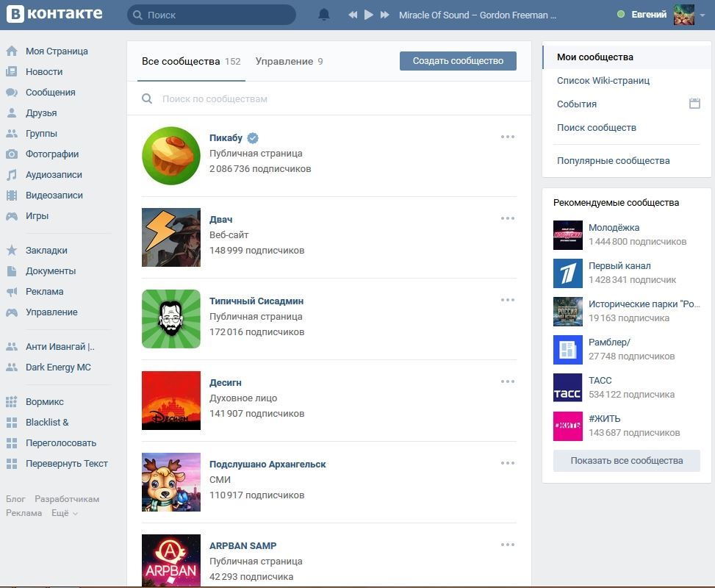Click the Новости newspaper icon

[12, 71]
